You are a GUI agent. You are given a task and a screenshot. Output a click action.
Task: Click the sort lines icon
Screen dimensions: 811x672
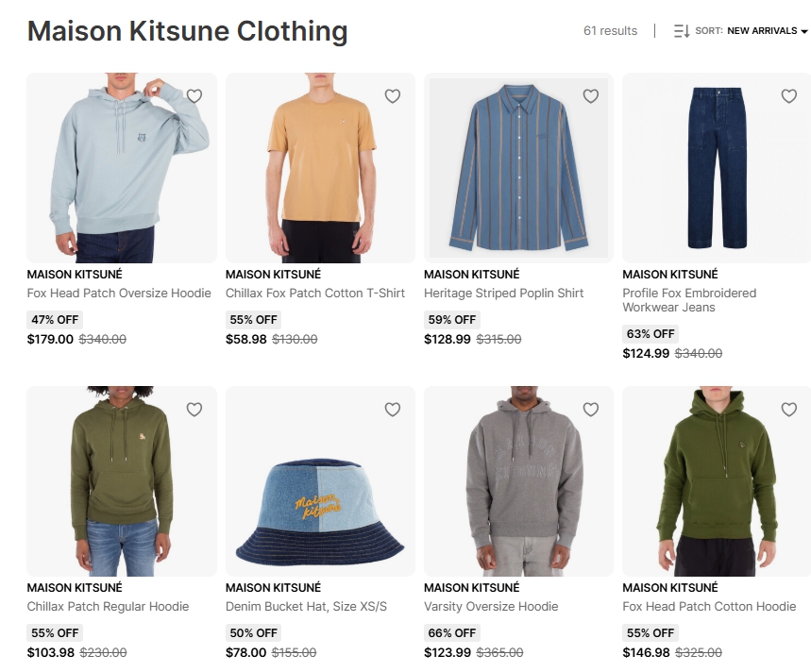682,31
